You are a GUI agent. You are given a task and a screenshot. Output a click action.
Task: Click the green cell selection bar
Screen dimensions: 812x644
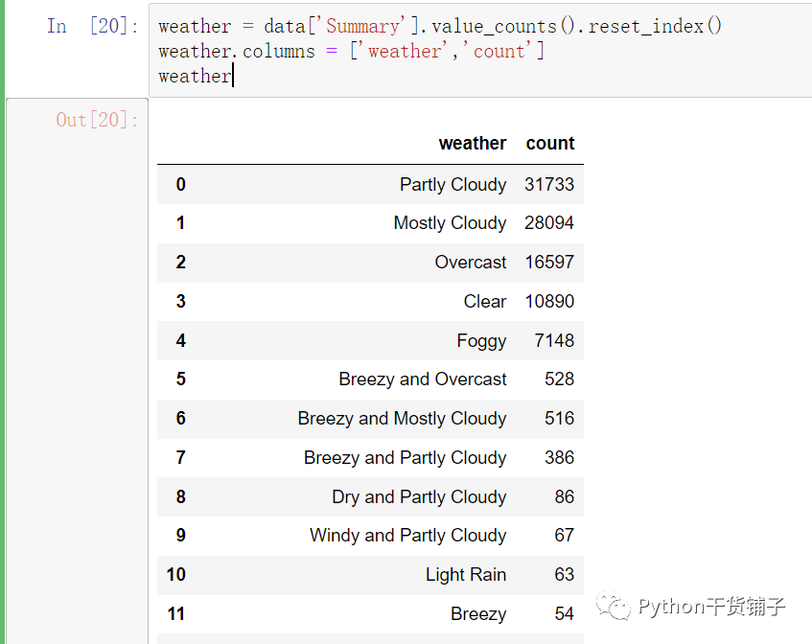2,322
